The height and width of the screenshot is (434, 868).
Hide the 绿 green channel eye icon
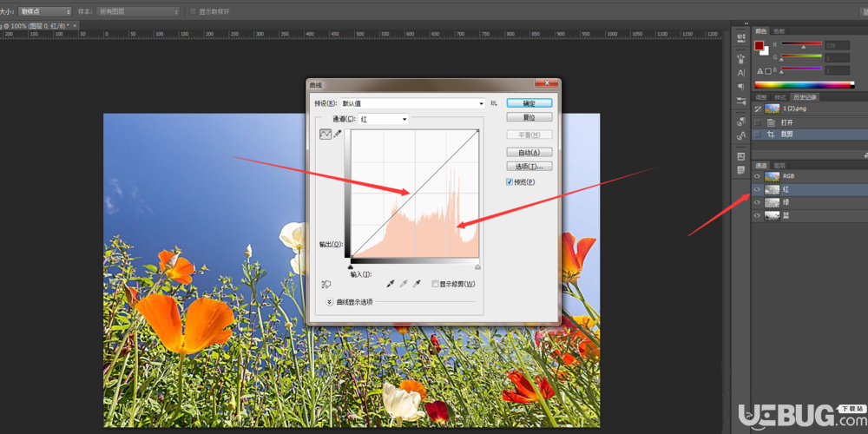[757, 202]
